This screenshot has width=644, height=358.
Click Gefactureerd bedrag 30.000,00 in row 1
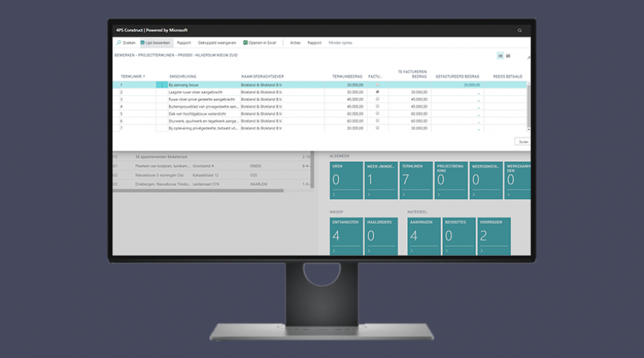coord(472,85)
